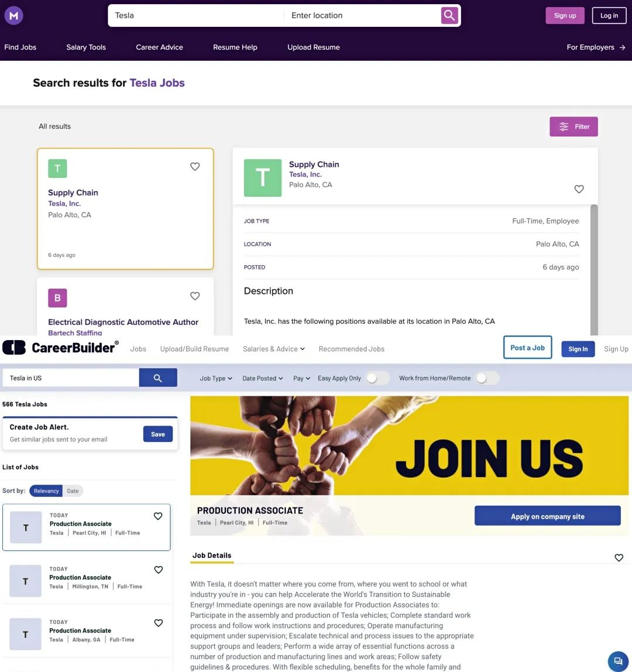Favorite the Electrical Diagnostic Automotive Author card
Screen dimensions: 632x672
(195, 296)
